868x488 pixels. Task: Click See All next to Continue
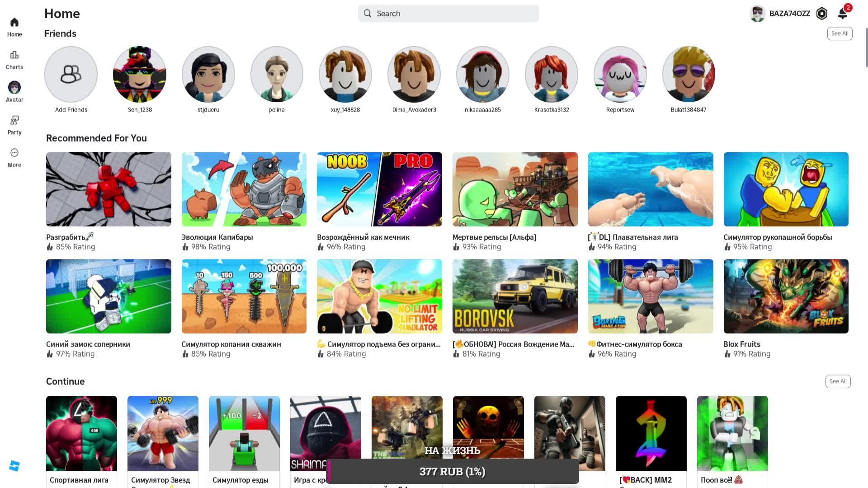coord(838,381)
